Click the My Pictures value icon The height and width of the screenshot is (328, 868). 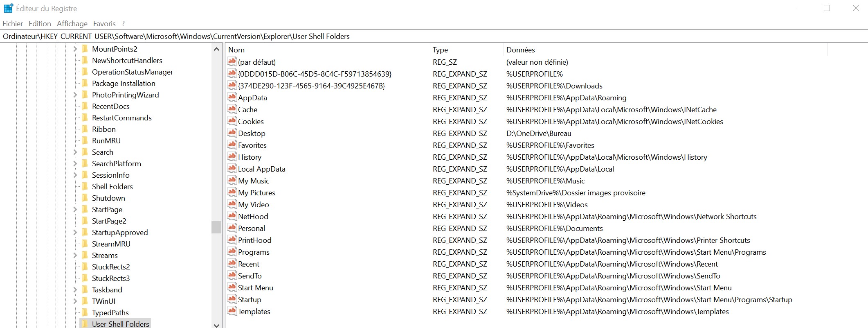[232, 192]
